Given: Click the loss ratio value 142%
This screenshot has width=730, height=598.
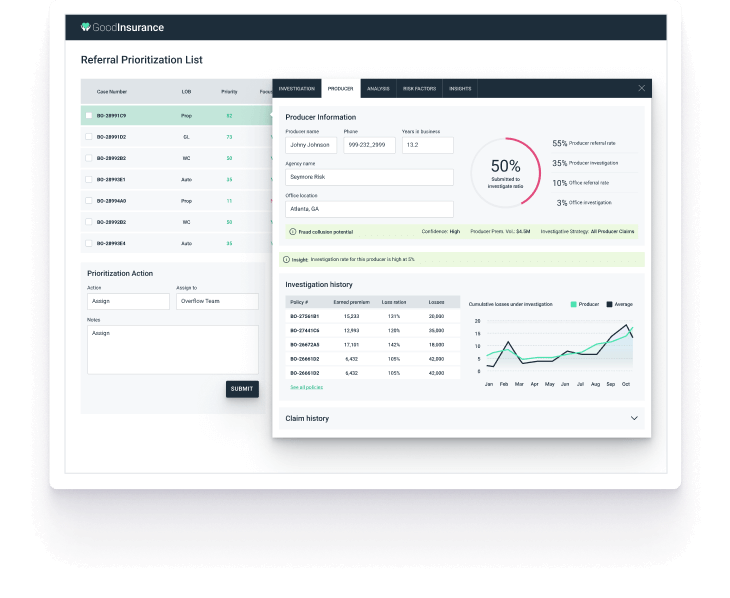Looking at the screenshot, I should 394,345.
